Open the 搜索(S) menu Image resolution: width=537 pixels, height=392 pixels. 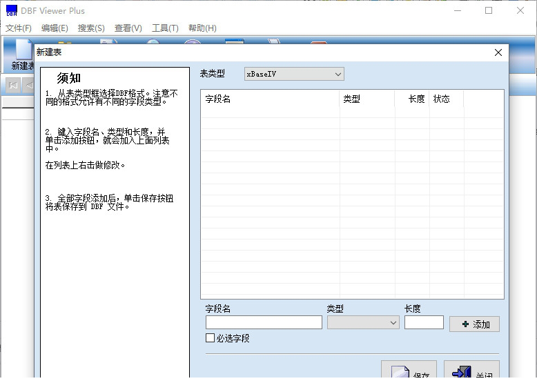pyautogui.click(x=91, y=28)
